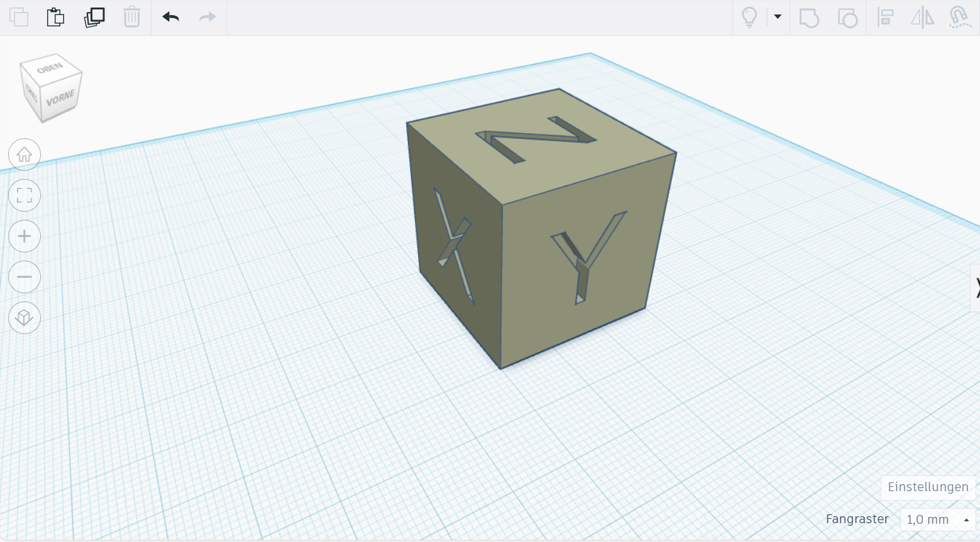This screenshot has height=542, width=980.
Task: Reset to Home view
Action: click(x=25, y=154)
